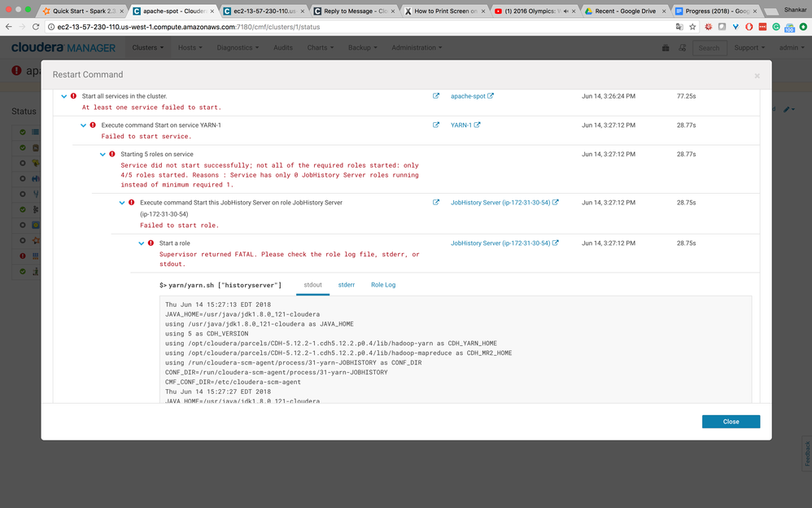Go back with the browser back arrow

coord(9,27)
